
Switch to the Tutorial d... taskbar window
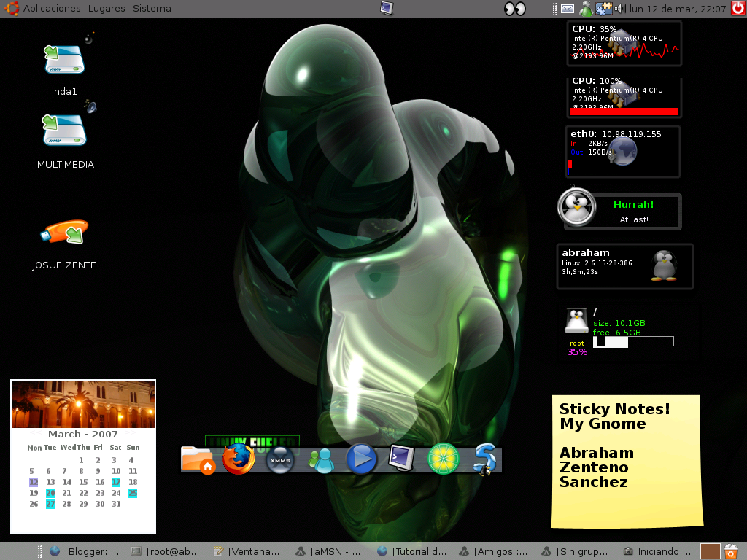[412, 551]
